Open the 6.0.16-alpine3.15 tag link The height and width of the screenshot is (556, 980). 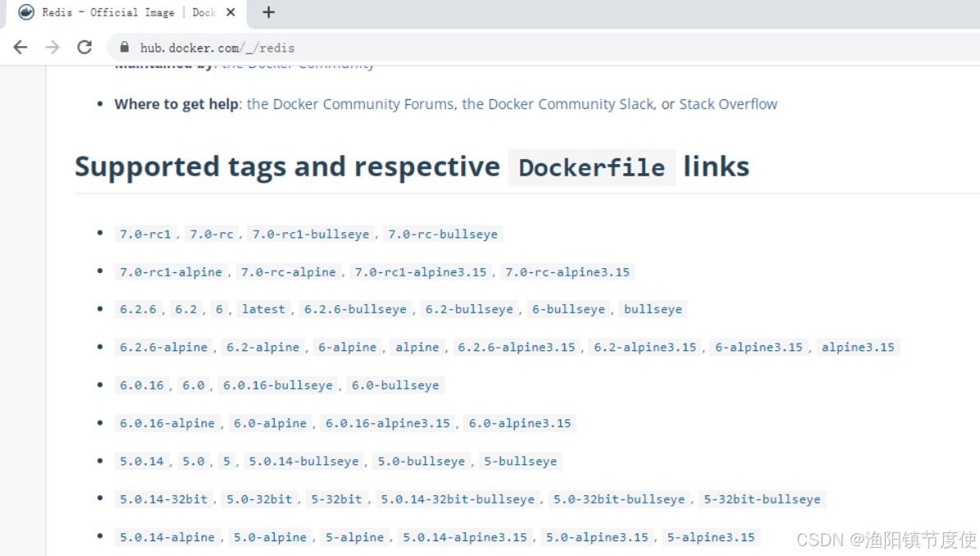point(388,423)
